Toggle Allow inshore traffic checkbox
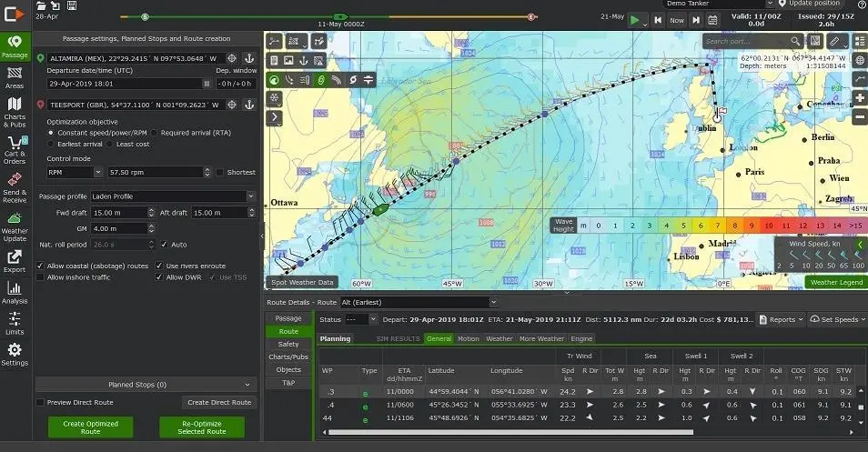The width and height of the screenshot is (868, 452). pyautogui.click(x=40, y=277)
